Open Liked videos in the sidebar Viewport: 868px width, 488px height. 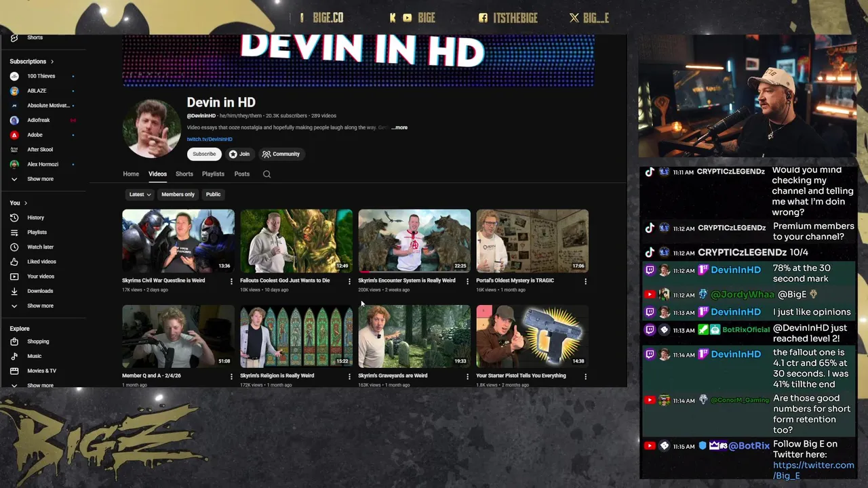tap(41, 262)
